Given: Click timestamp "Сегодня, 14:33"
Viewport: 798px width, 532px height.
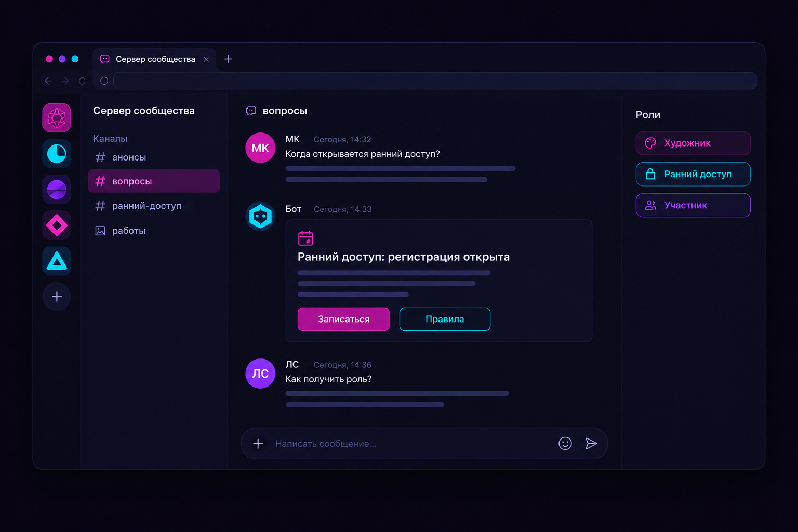Looking at the screenshot, I should pyautogui.click(x=342, y=209).
